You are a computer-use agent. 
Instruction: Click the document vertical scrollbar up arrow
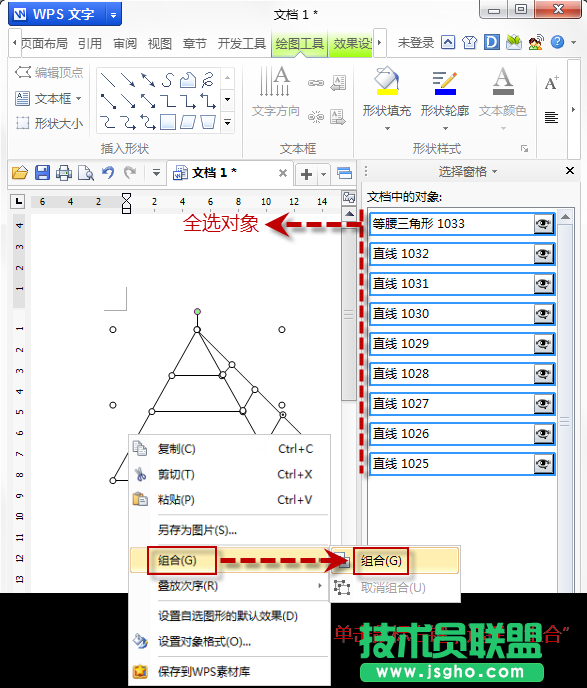(x=349, y=214)
